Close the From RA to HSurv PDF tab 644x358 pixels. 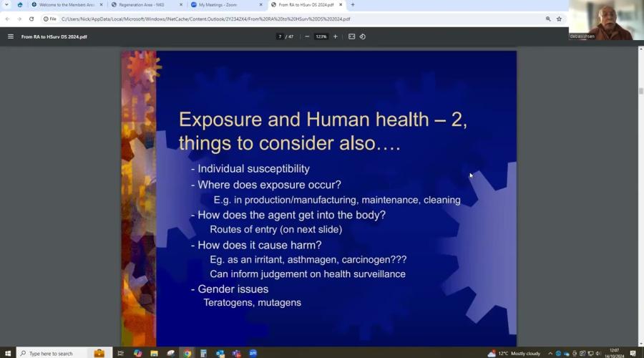point(341,5)
